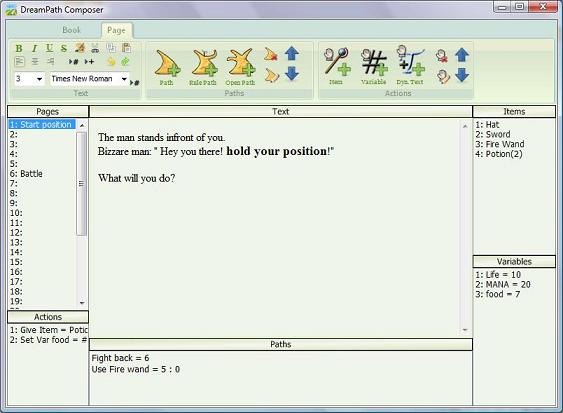Viewport: 563px width, 413px height.
Task: Open the Times New Roman font dropdown
Action: click(x=124, y=79)
